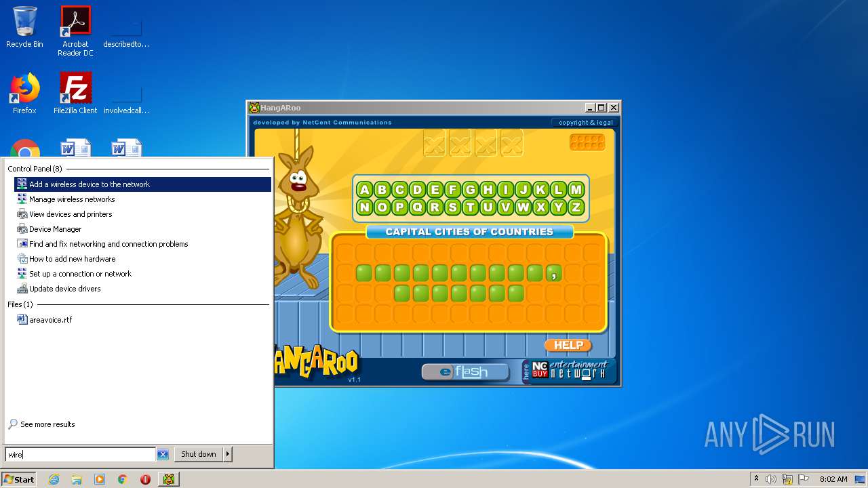This screenshot has width=868, height=488.
Task: Pick letter Q tile
Action: click(x=418, y=207)
